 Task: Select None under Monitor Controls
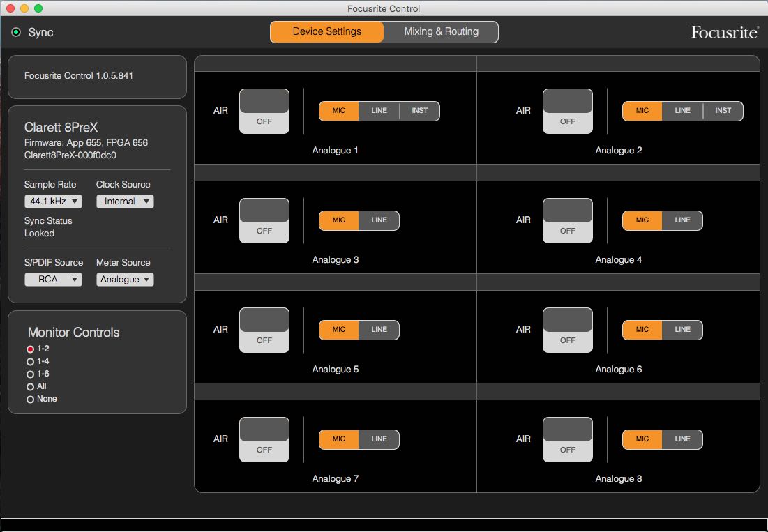30,400
